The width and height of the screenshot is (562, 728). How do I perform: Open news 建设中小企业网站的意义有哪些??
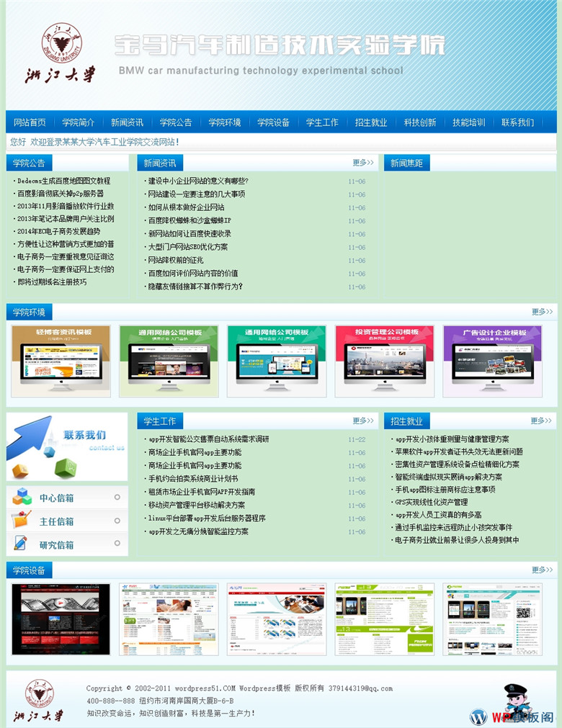click(198, 181)
